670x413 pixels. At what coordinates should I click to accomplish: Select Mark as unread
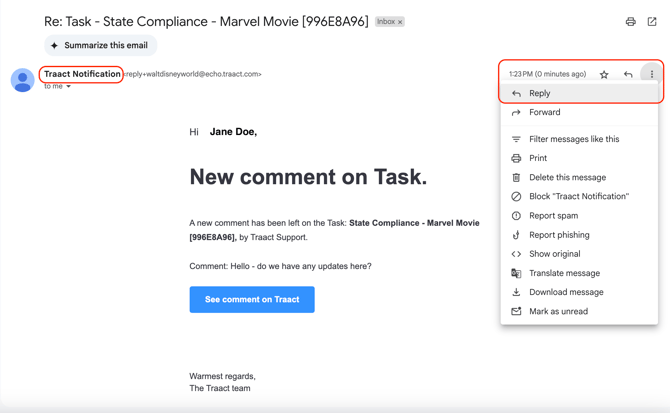pos(579,311)
